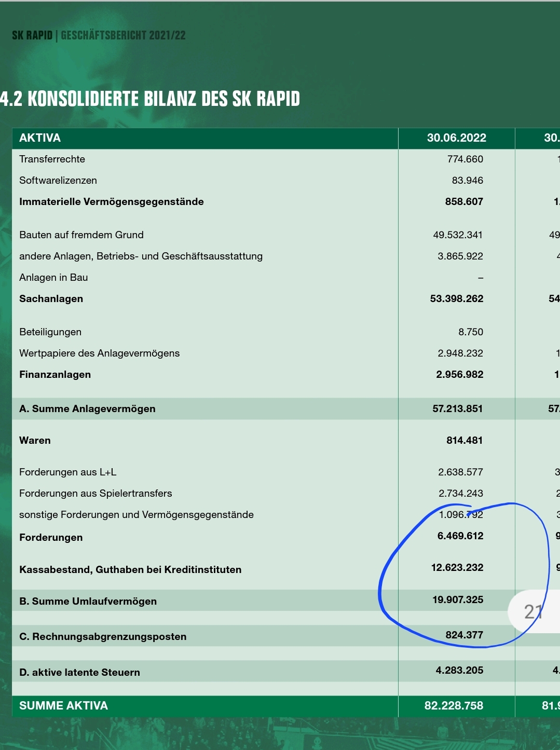Image resolution: width=560 pixels, height=750 pixels.
Task: Click the value '4.283.205'
Action: point(459,671)
